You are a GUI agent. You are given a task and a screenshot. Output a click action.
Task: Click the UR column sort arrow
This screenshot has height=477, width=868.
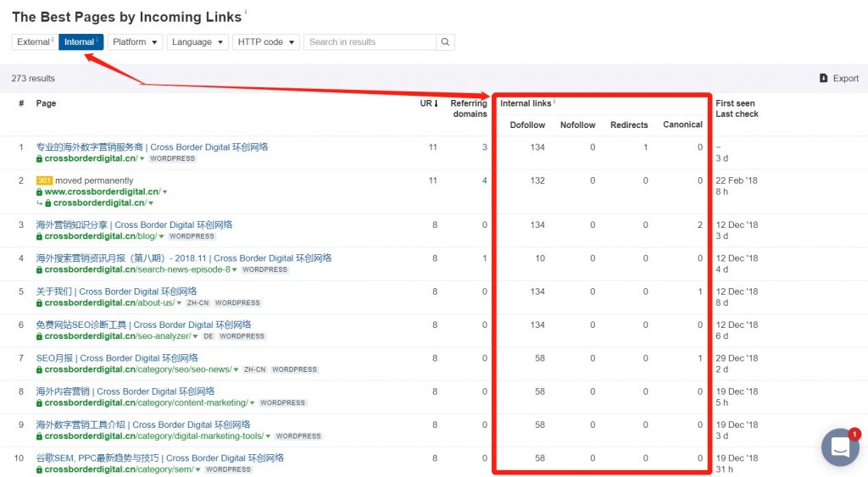click(436, 104)
